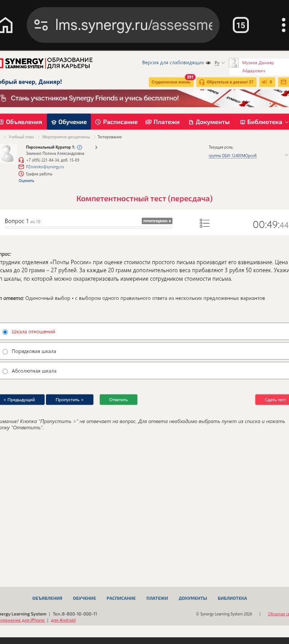This screenshot has height=644, width=289.
Task: Tap the address bar URL lms.synergy.ru
Action: coord(134,25)
